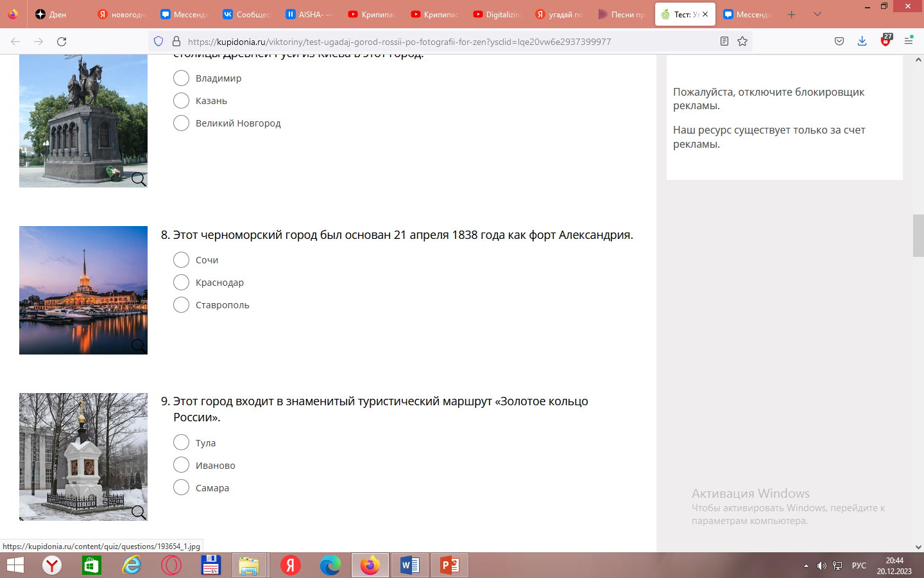Reload the current page

tap(62, 42)
